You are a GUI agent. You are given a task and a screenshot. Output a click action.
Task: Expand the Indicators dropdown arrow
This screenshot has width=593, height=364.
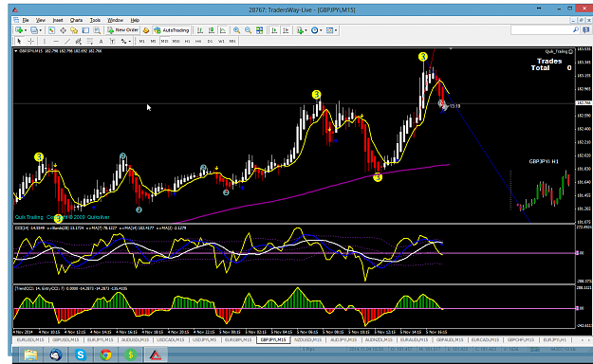[x=306, y=30]
